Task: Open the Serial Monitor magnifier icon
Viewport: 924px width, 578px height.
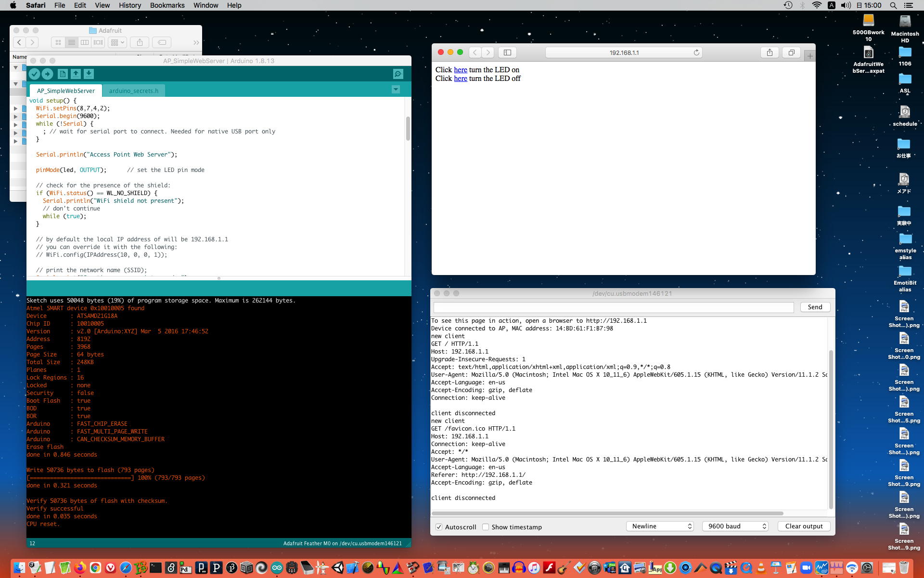Action: point(398,74)
